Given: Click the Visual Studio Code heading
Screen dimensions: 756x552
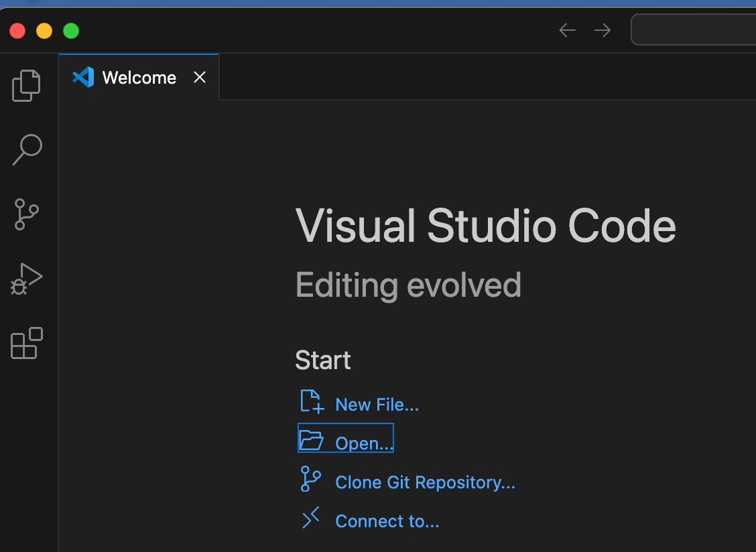Looking at the screenshot, I should click(485, 226).
